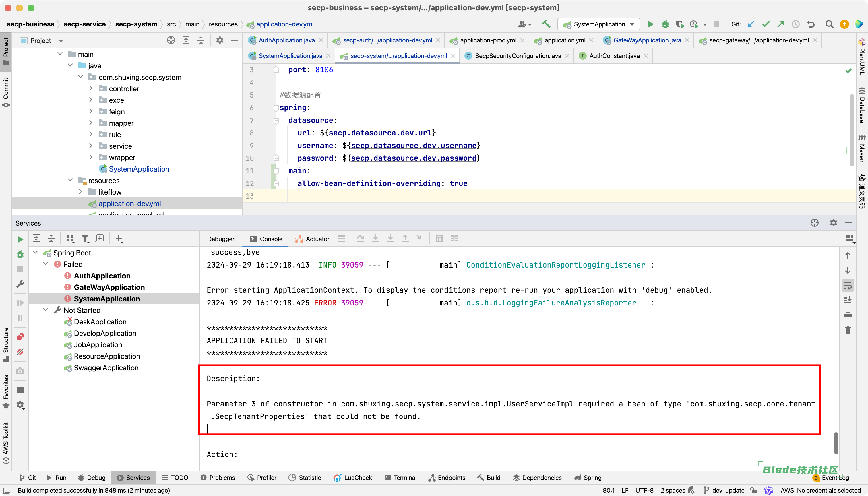Viewport: 868px width, 496px height.
Task: Click the UTF-8 encoding status bar entry
Action: click(644, 490)
